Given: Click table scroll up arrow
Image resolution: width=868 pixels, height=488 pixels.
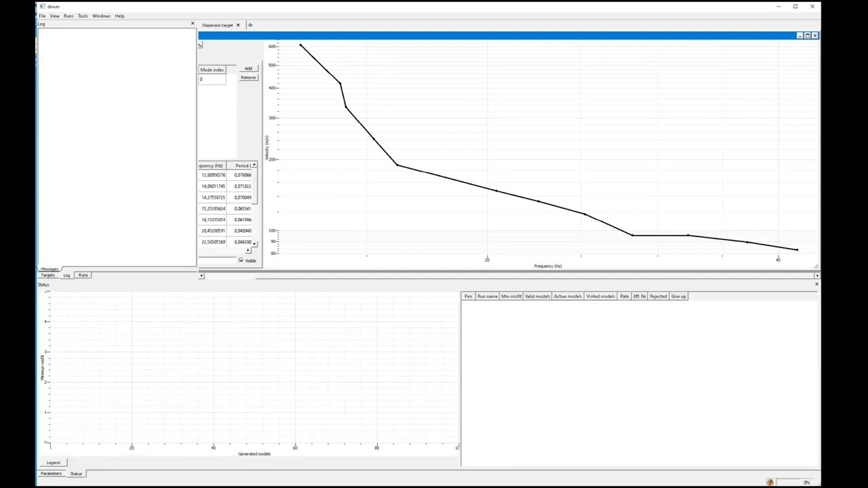Looking at the screenshot, I should 254,165.
